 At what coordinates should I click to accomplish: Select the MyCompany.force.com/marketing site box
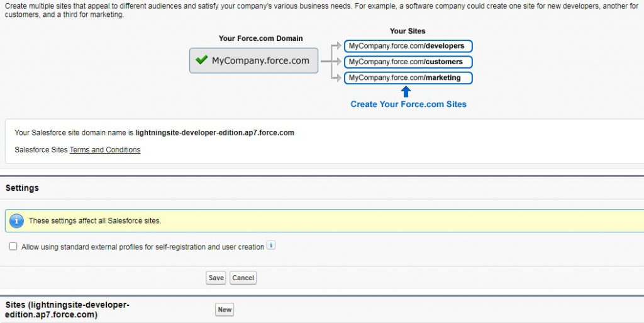[408, 78]
